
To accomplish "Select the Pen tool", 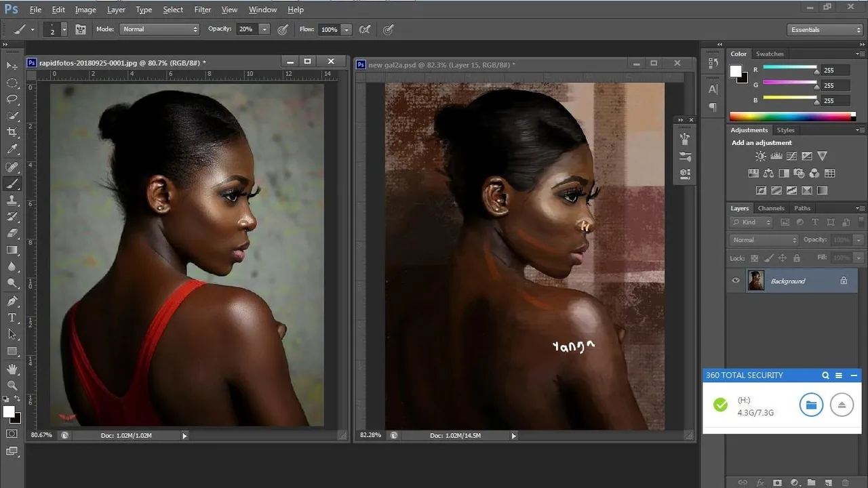I will pos(12,301).
